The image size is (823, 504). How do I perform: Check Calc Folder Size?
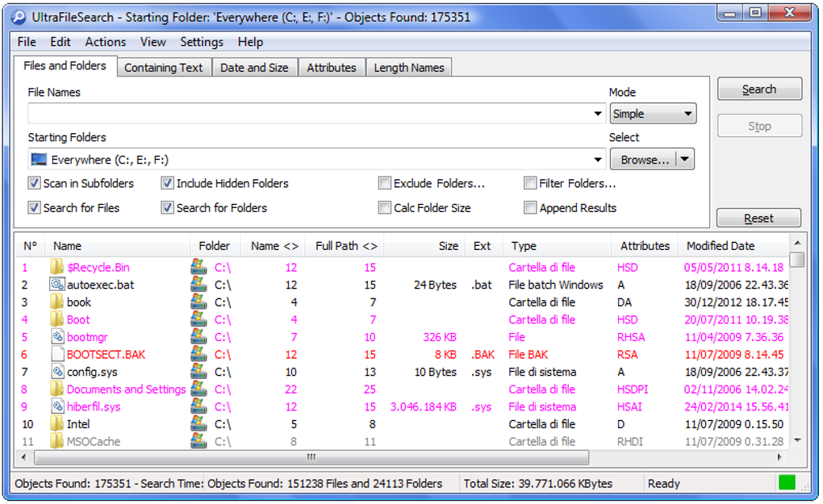click(385, 208)
